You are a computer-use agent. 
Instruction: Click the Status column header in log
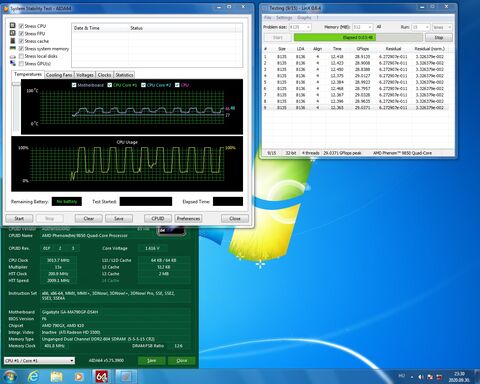tap(182, 28)
